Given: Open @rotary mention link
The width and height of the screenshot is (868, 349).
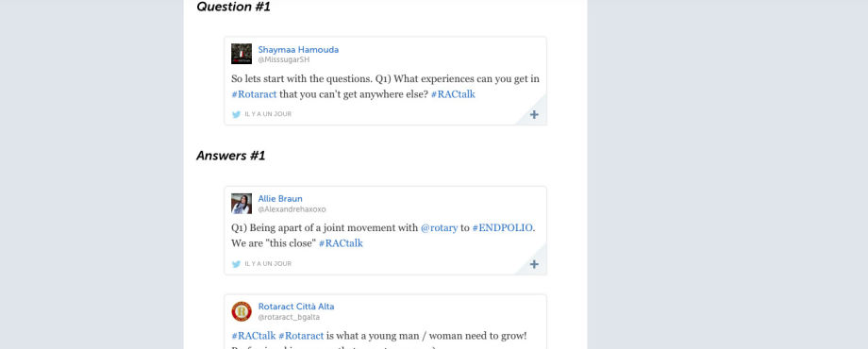Looking at the screenshot, I should 439,228.
